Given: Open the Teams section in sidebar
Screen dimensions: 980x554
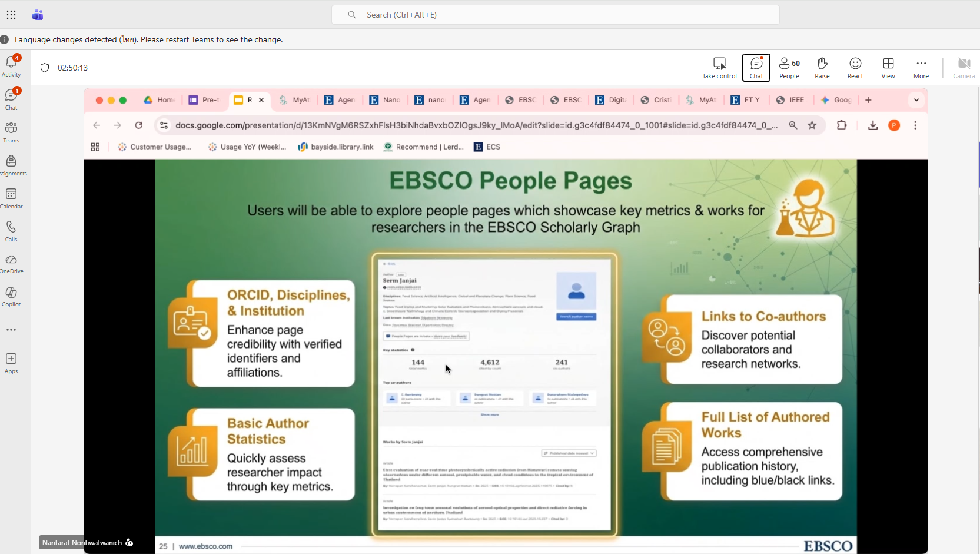Looking at the screenshot, I should pyautogui.click(x=11, y=132).
